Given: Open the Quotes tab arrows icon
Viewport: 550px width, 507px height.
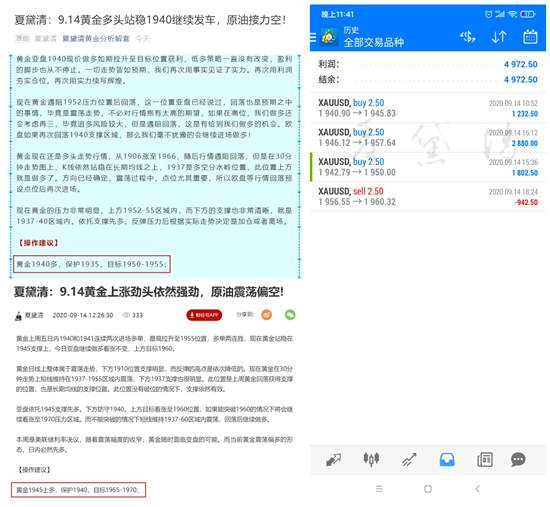Looking at the screenshot, I should 333,459.
